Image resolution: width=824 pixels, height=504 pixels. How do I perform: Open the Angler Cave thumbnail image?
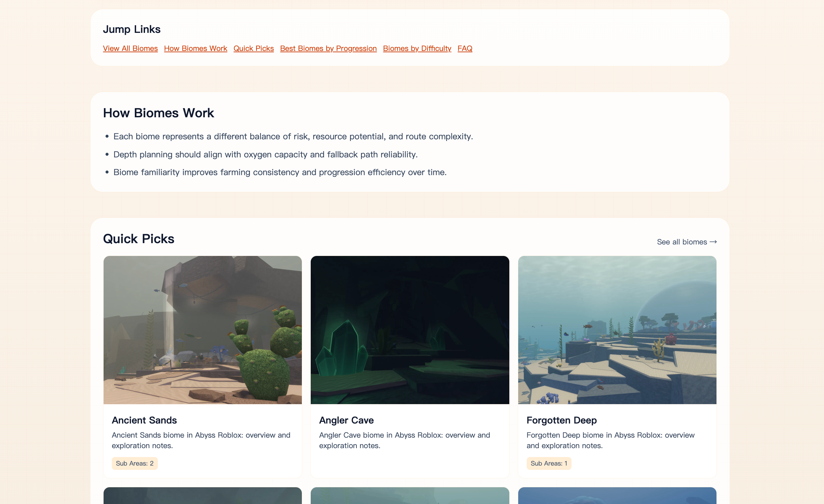409,330
